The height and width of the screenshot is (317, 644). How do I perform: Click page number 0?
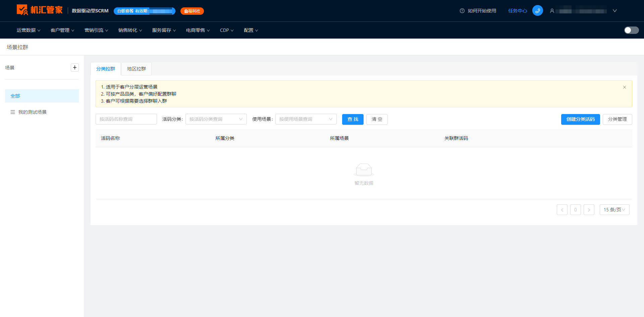(576, 210)
